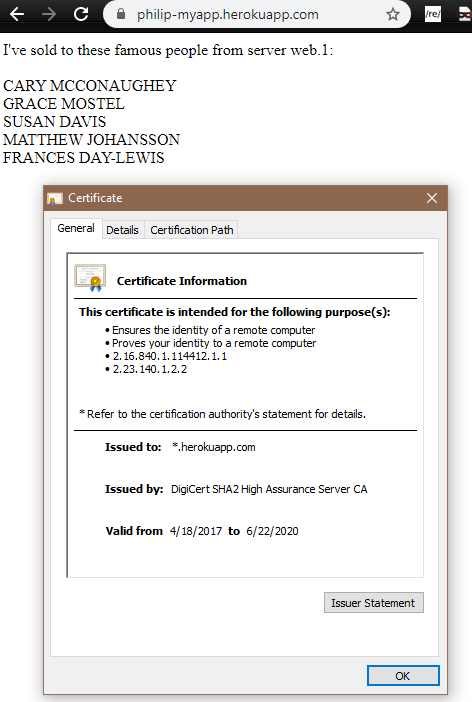Click the name SUSAN DAVIS
The height and width of the screenshot is (702, 472).
point(55,122)
